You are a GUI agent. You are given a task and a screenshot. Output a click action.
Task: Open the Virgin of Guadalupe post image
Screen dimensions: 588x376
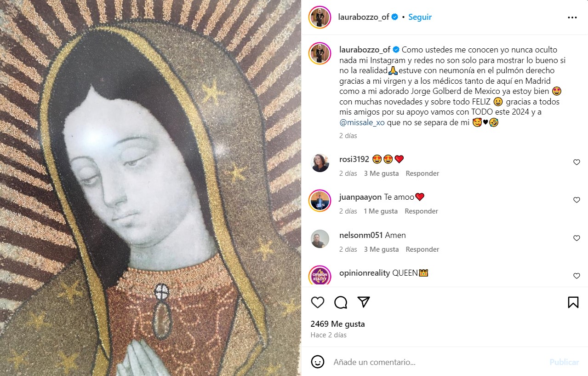coord(150,188)
